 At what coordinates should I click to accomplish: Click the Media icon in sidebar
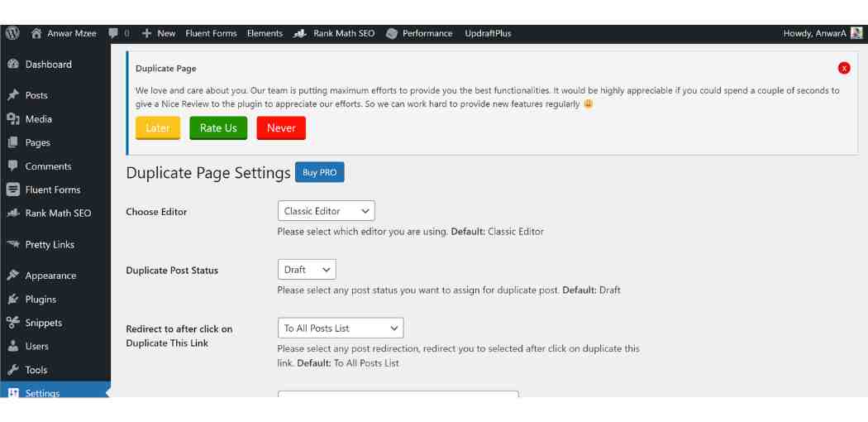pyautogui.click(x=13, y=119)
